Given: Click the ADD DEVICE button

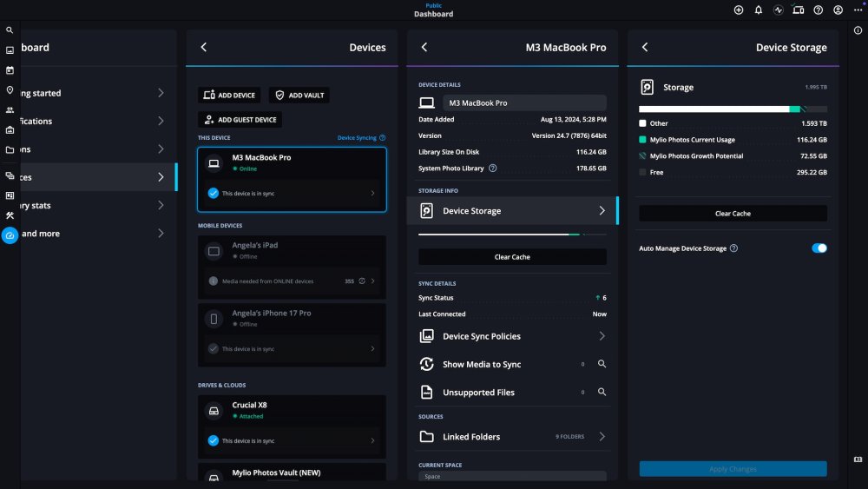Looking at the screenshot, I should pyautogui.click(x=229, y=96).
